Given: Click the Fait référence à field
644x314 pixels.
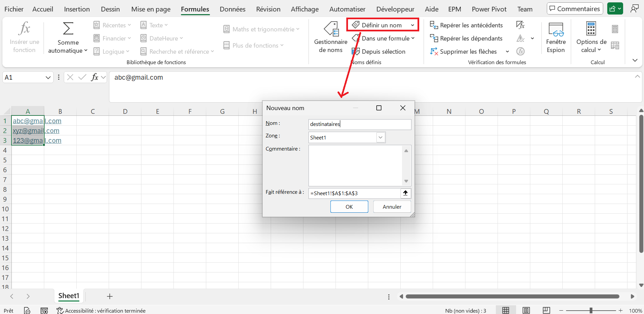Looking at the screenshot, I should point(354,193).
